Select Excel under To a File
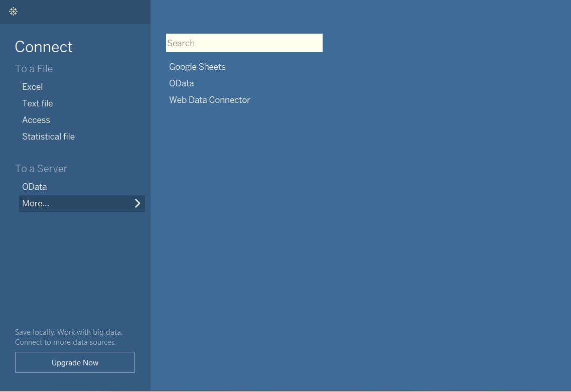Screen dimensions: 571x392 click(x=33, y=87)
